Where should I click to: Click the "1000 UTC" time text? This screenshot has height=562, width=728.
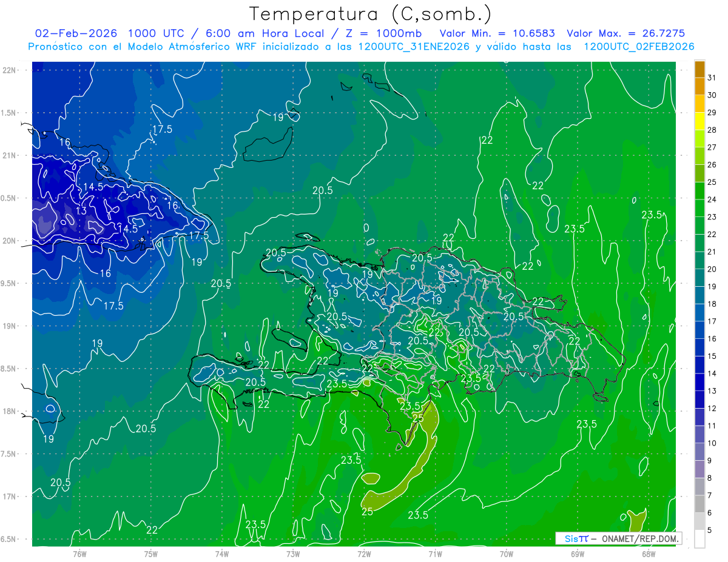point(155,33)
